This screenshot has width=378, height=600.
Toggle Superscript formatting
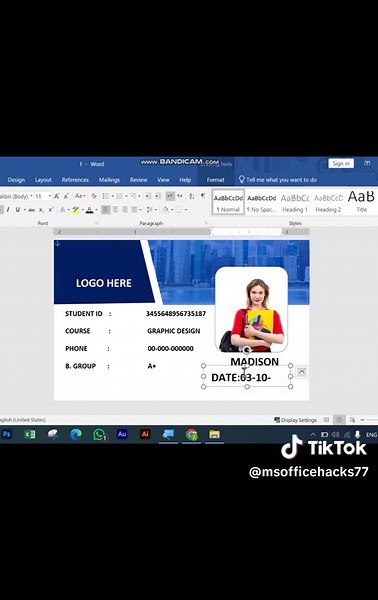[x=51, y=210]
